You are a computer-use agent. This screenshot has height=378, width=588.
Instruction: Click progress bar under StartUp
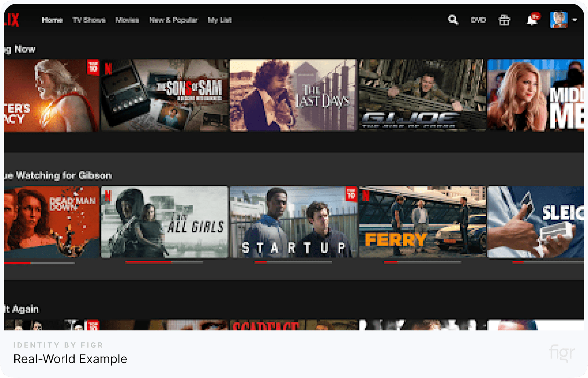tap(293, 262)
